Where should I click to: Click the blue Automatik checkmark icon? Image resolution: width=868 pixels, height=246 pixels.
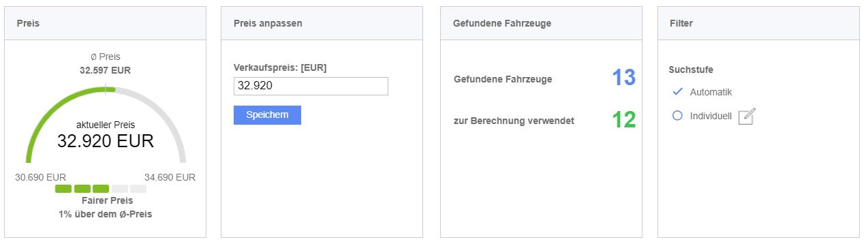(x=677, y=91)
